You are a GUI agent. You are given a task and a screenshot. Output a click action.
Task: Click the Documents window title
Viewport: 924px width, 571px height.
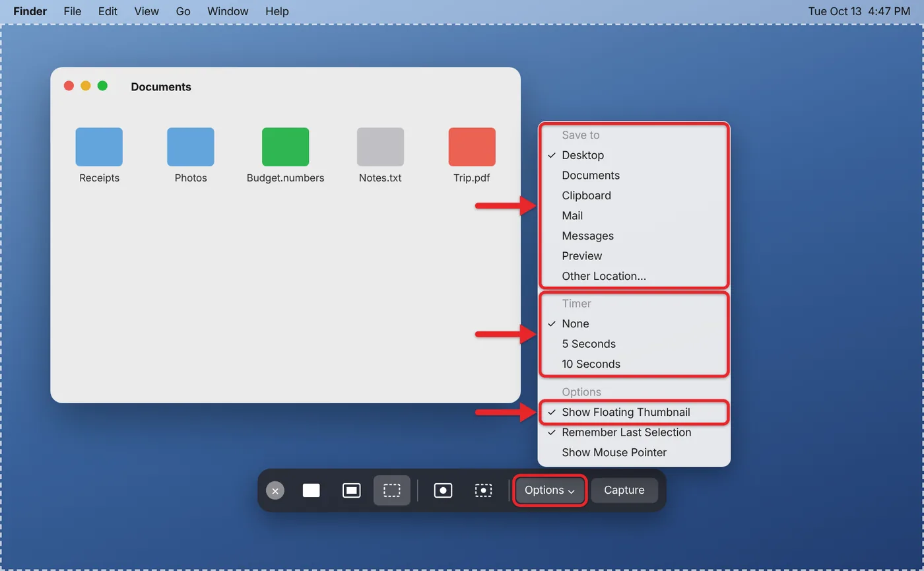(x=161, y=87)
